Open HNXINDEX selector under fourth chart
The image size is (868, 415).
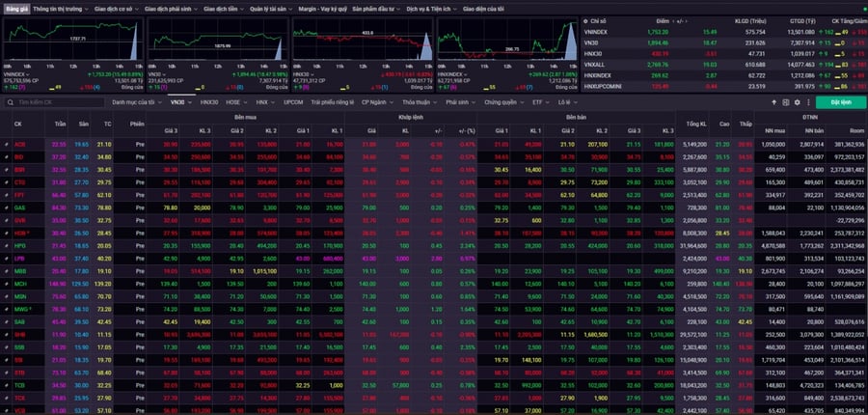pos(451,73)
